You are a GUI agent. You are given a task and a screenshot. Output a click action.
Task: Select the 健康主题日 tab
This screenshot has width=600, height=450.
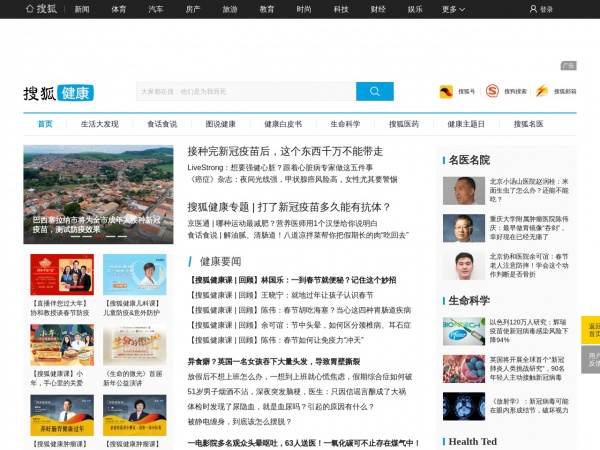(466, 124)
